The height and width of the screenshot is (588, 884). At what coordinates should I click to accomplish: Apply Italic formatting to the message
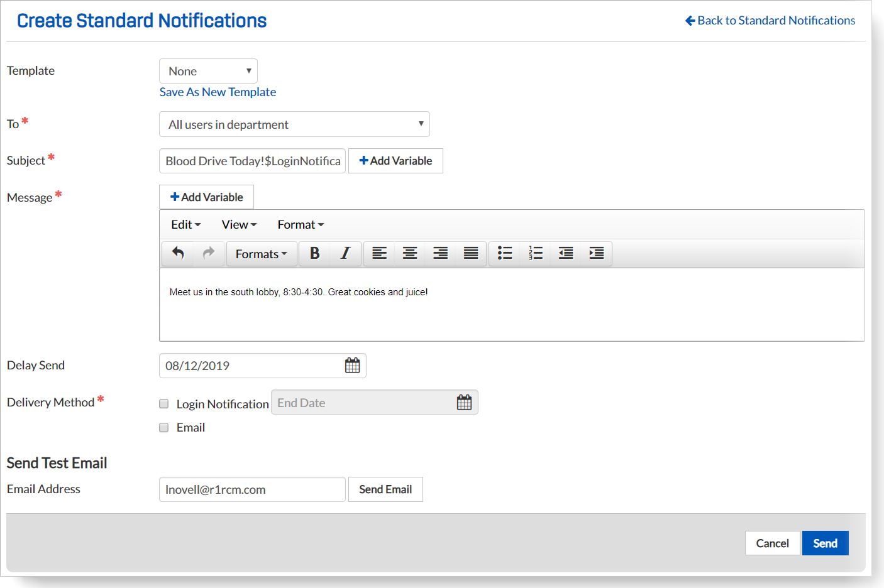point(345,253)
